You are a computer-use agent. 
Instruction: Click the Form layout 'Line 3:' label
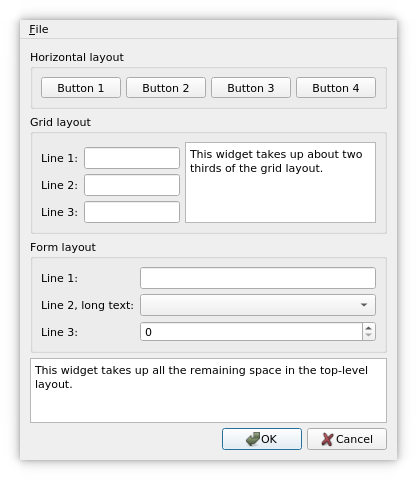pos(59,332)
